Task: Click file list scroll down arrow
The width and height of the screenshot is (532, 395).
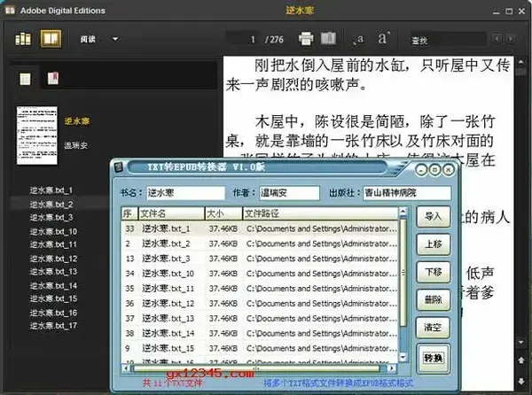Action: (x=403, y=357)
